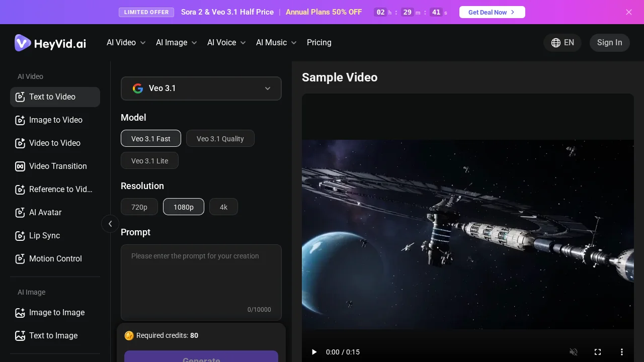Unmute the sample video audio

(x=574, y=352)
